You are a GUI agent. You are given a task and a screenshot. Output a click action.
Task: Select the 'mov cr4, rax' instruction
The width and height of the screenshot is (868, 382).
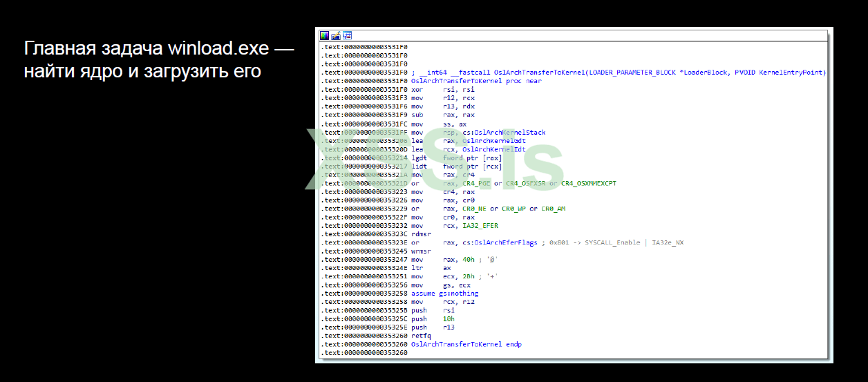click(443, 191)
